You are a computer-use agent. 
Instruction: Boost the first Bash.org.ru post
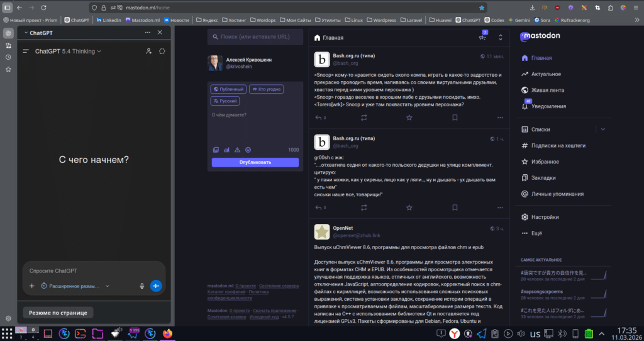(x=364, y=118)
